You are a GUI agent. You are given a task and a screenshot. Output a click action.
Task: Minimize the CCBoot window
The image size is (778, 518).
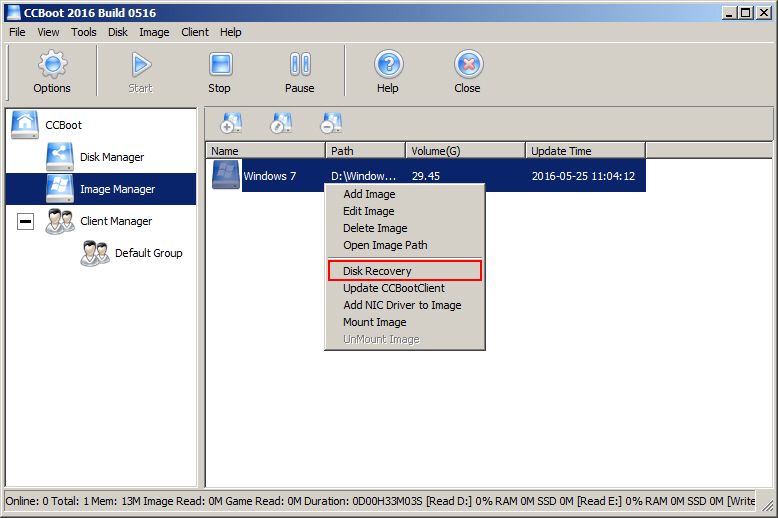[729, 13]
